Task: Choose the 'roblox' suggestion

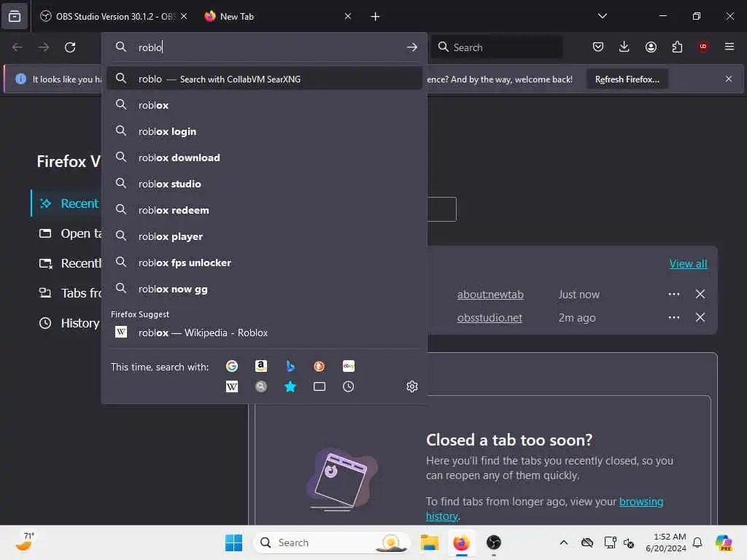Action: 264,105
